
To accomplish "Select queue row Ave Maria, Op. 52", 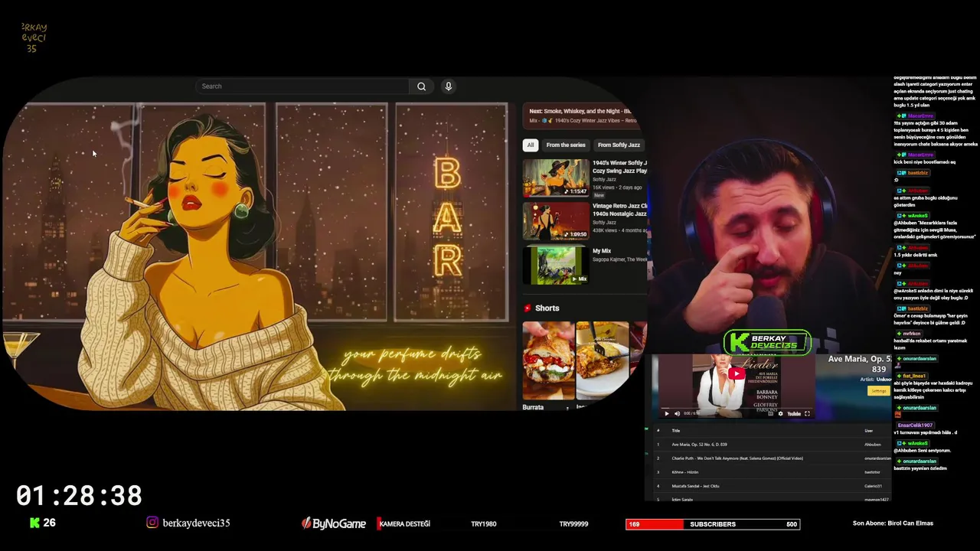I will 772,445.
